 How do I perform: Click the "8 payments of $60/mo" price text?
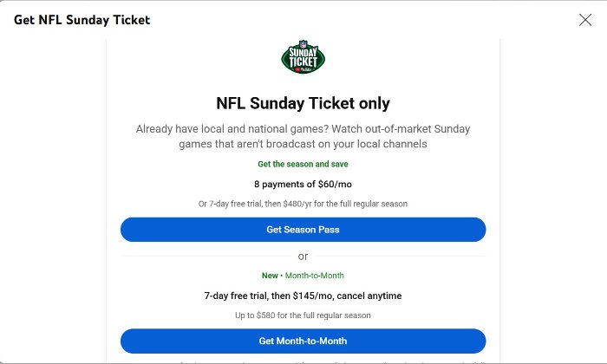(303, 184)
